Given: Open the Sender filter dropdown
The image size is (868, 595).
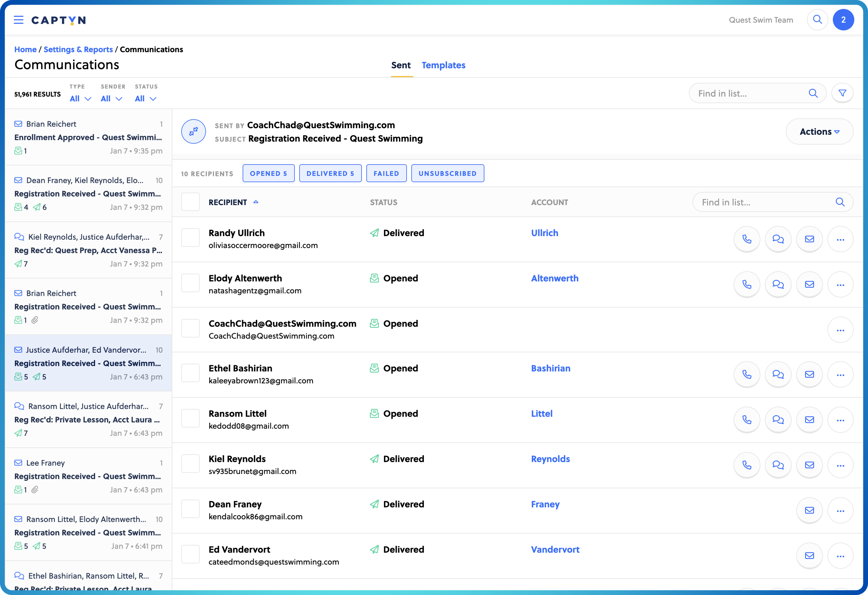Looking at the screenshot, I should click(x=111, y=99).
